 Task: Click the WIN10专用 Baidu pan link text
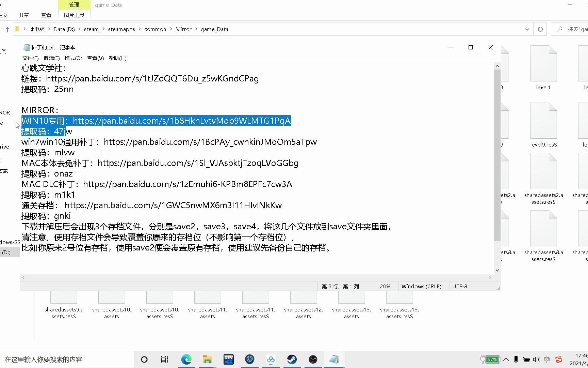pos(182,121)
